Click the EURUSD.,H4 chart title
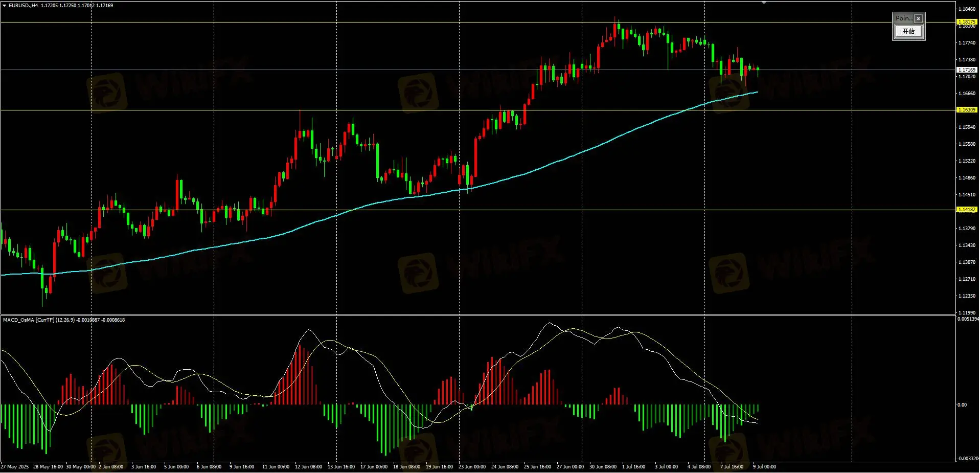 click(x=23, y=6)
